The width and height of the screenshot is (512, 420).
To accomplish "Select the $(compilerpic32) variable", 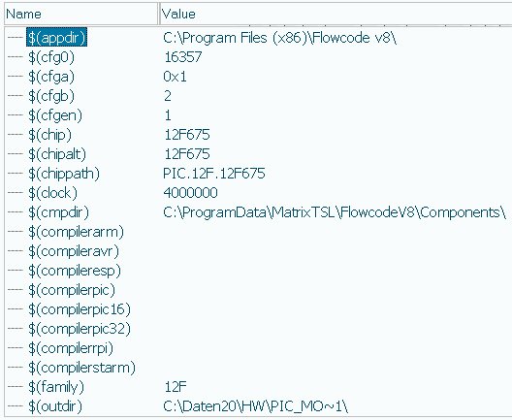I will point(80,329).
